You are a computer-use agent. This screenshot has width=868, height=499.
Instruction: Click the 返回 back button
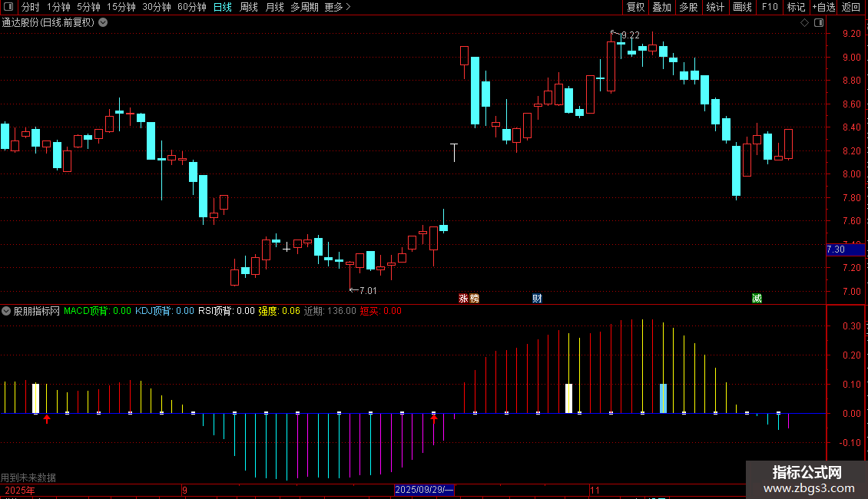(851, 7)
